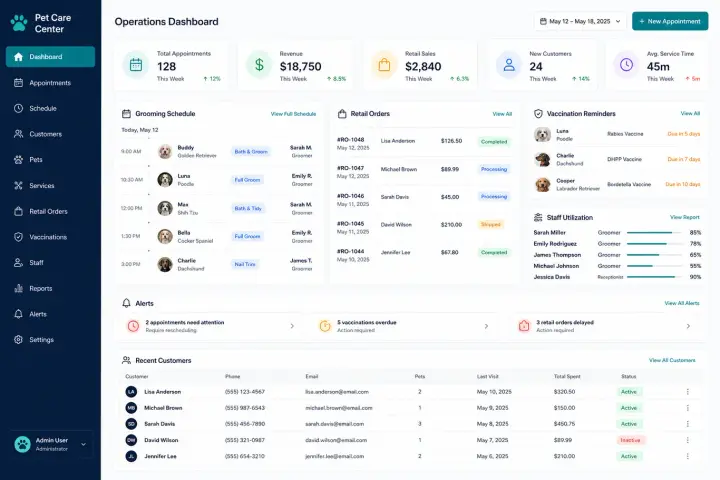Image resolution: width=720 pixels, height=480 pixels.
Task: Click the Nail Trim tag for Charlie
Action: click(245, 265)
